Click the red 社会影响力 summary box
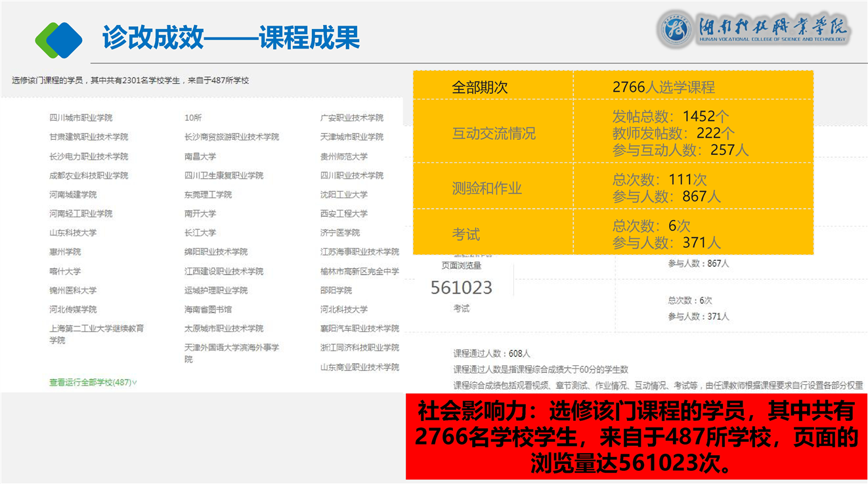This screenshot has width=868, height=484. [636, 437]
